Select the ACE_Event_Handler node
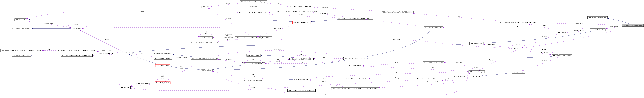Viewport: 644px width, 98px height. [x=125, y=53]
